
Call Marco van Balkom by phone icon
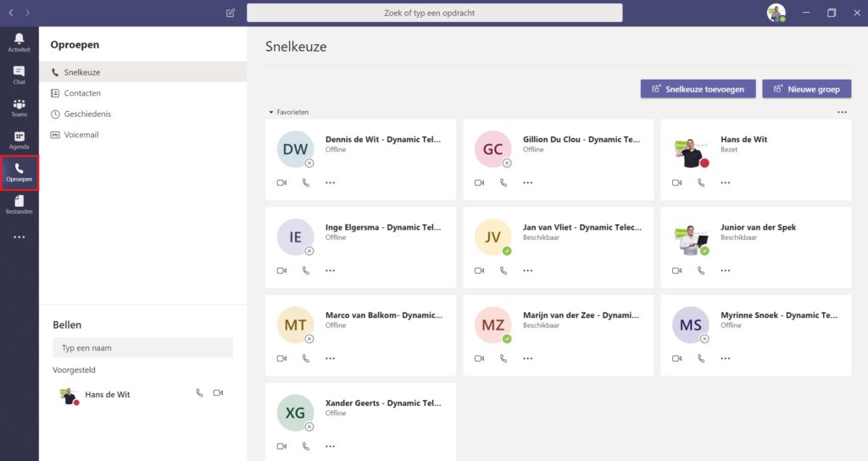pyautogui.click(x=305, y=358)
